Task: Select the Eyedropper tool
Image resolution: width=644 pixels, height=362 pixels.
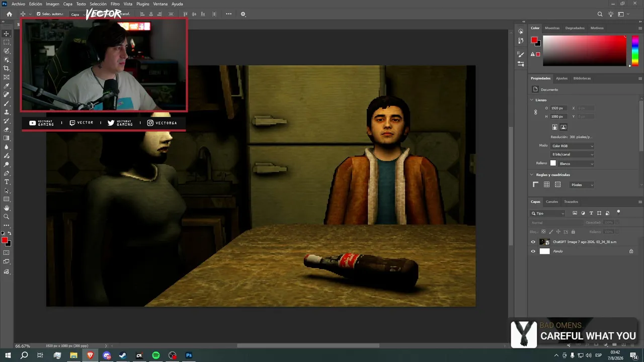Action: (7, 86)
